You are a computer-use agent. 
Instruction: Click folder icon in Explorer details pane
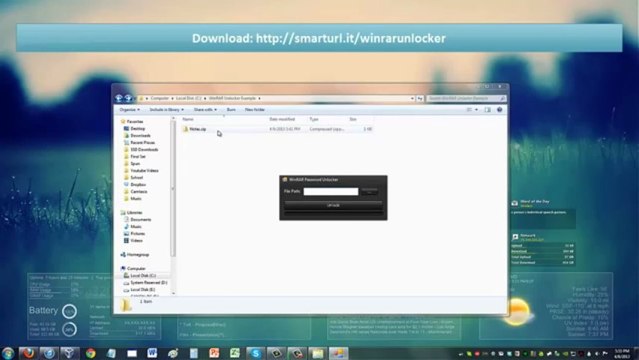tap(126, 305)
